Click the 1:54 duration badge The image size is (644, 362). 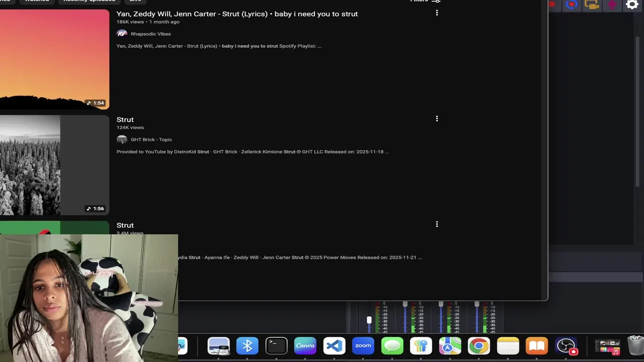point(95,103)
